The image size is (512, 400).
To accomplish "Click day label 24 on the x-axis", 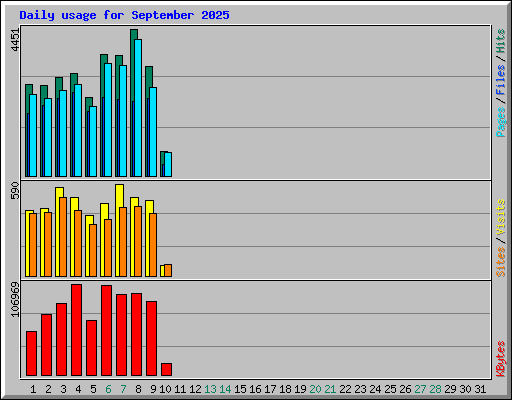I will point(375,389).
